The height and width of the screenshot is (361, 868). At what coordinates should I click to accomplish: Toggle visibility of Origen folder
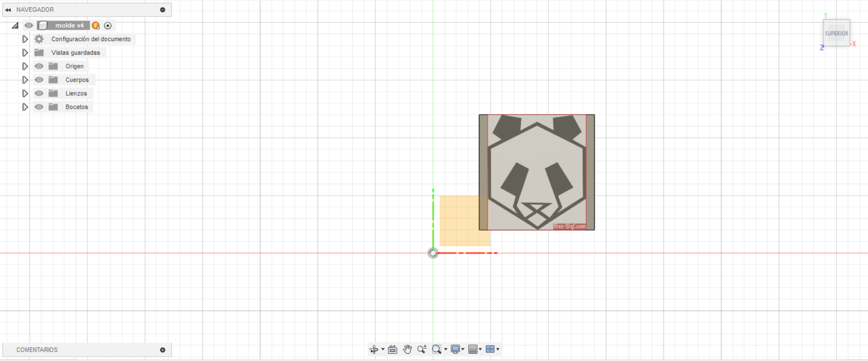(x=39, y=66)
